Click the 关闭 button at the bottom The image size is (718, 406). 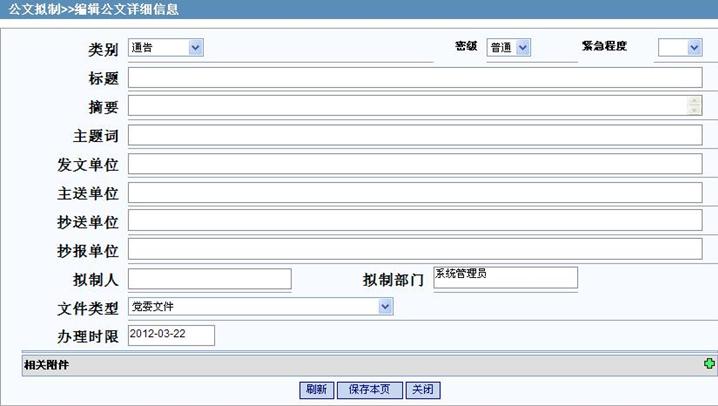[x=422, y=390]
